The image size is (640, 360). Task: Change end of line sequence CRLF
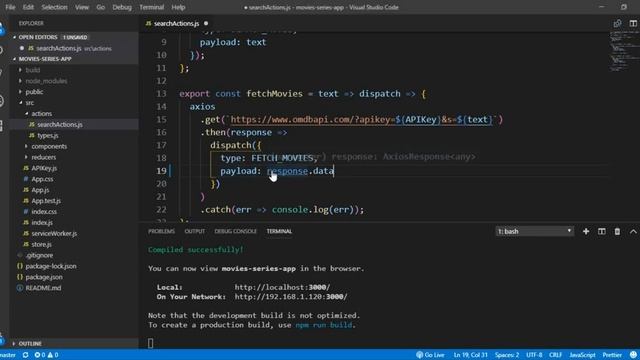[556, 355]
